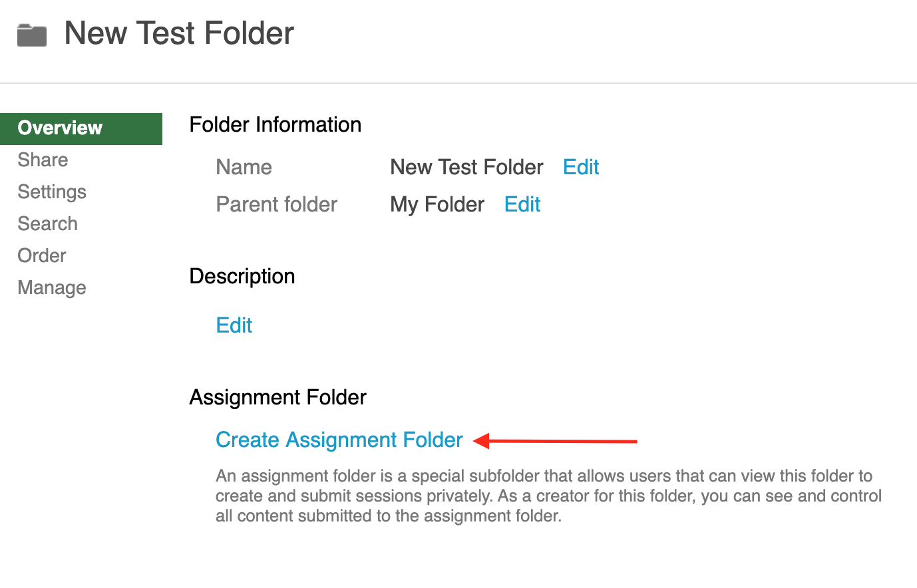
Task: Open the Share tab
Action: (x=43, y=160)
